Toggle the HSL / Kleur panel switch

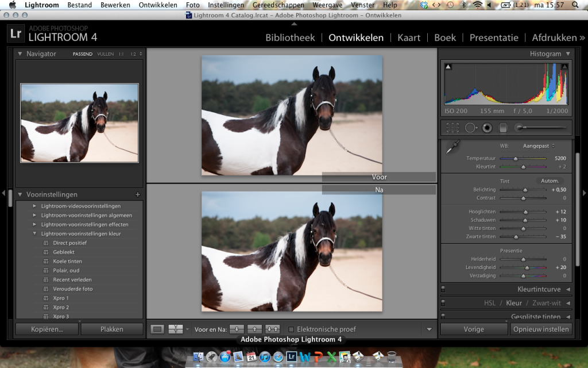tap(443, 302)
